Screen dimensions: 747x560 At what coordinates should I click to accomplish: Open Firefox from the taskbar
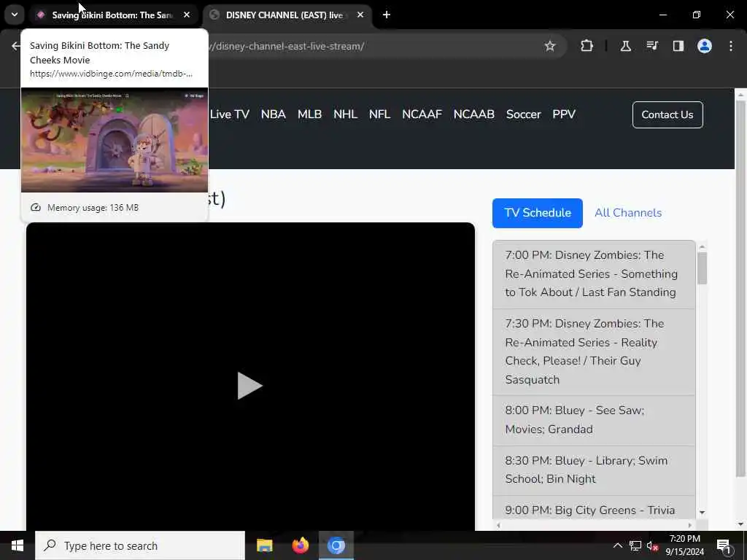click(x=300, y=545)
